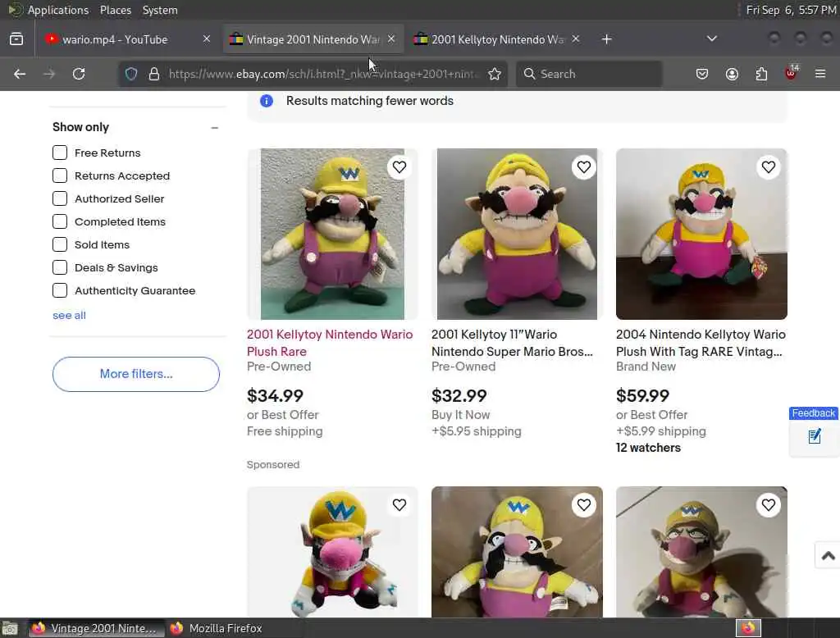
Task: Click the clock showing Fri Sep 6, 5:57 PM
Action: tap(792, 10)
